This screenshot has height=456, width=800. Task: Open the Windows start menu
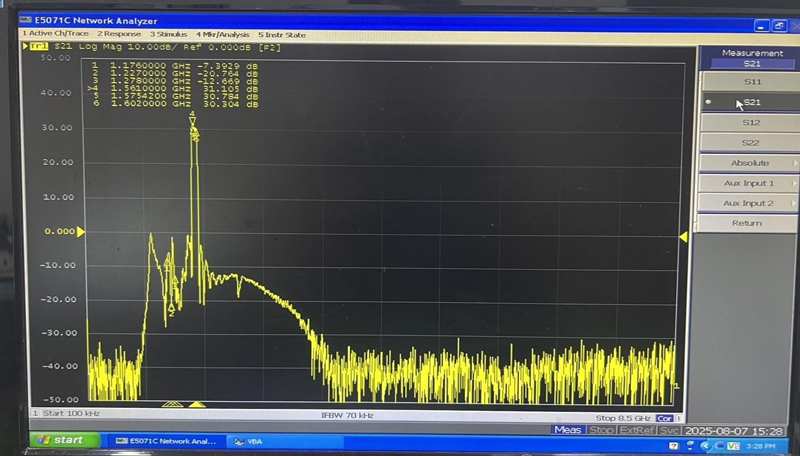point(64,441)
